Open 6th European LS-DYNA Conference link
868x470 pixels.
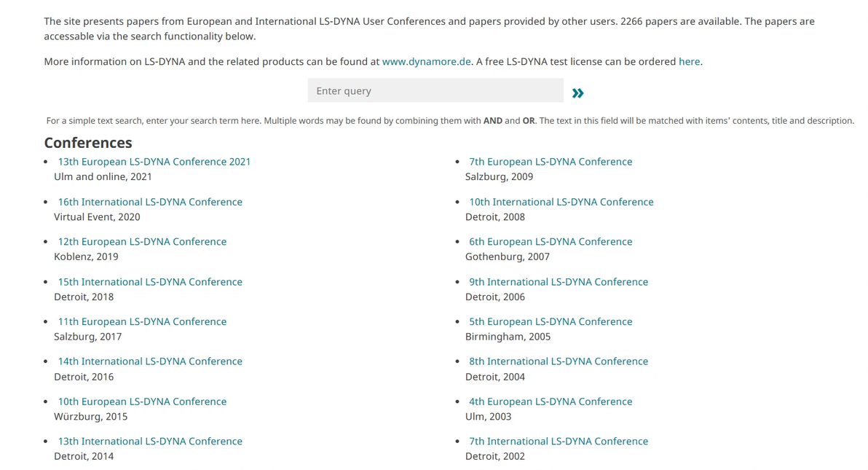pos(551,242)
